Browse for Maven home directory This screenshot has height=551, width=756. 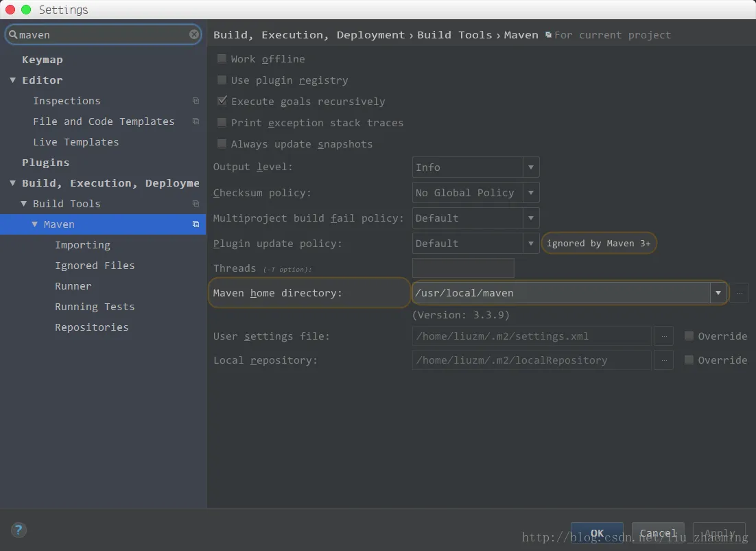click(739, 293)
